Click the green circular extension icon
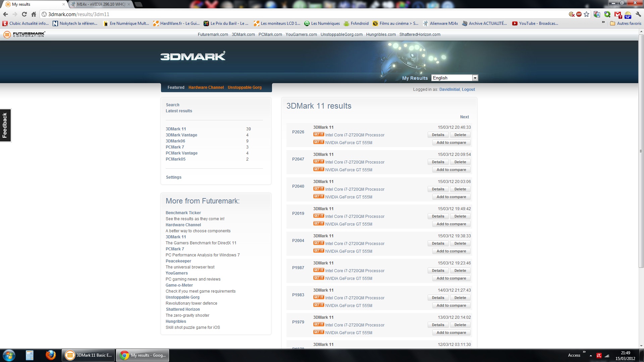This screenshot has height=362, width=644. pos(607,14)
